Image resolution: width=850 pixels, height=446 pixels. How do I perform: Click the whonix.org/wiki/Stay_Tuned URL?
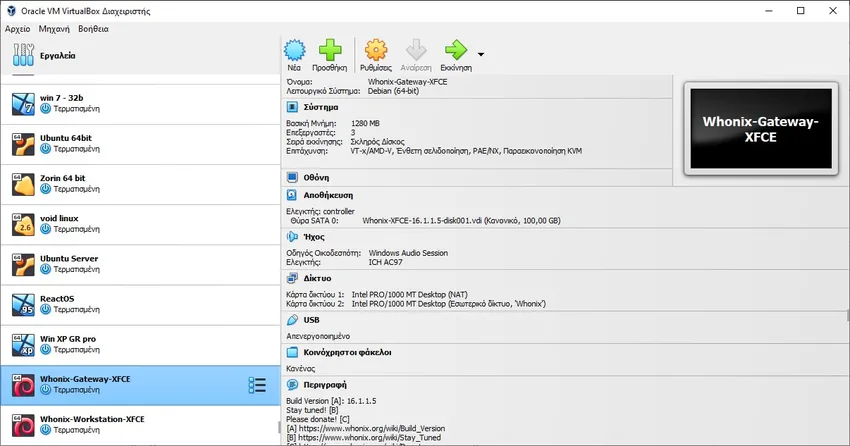tap(370, 438)
